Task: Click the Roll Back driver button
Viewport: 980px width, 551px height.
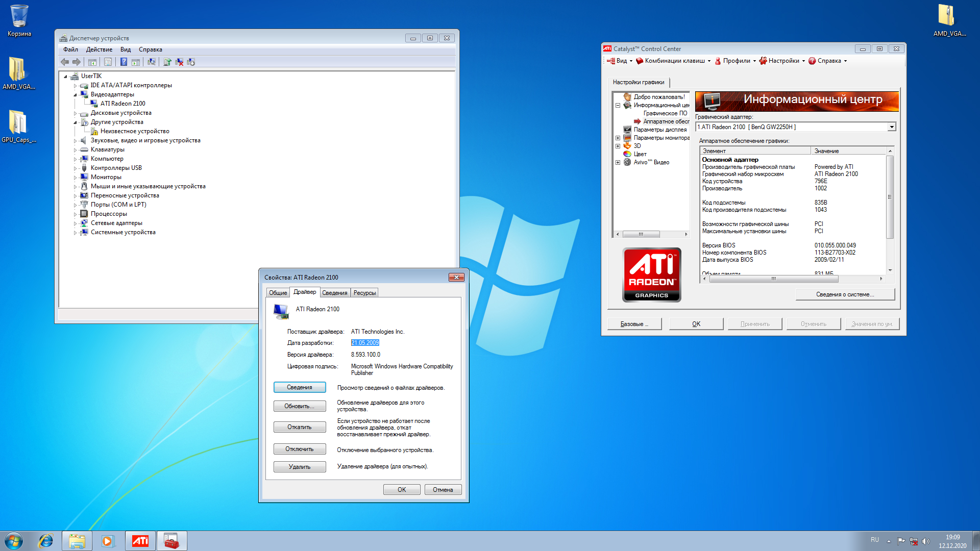Action: (300, 427)
